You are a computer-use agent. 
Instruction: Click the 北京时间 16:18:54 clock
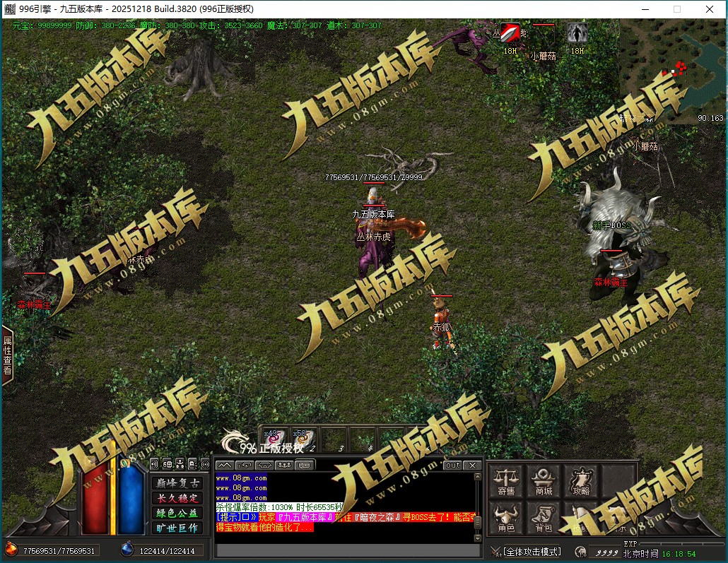pos(659,554)
